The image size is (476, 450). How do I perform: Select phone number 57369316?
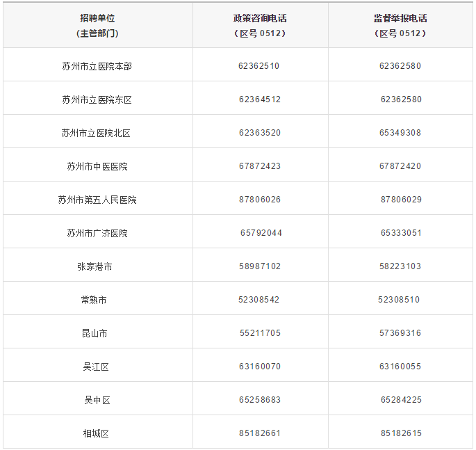point(400,333)
